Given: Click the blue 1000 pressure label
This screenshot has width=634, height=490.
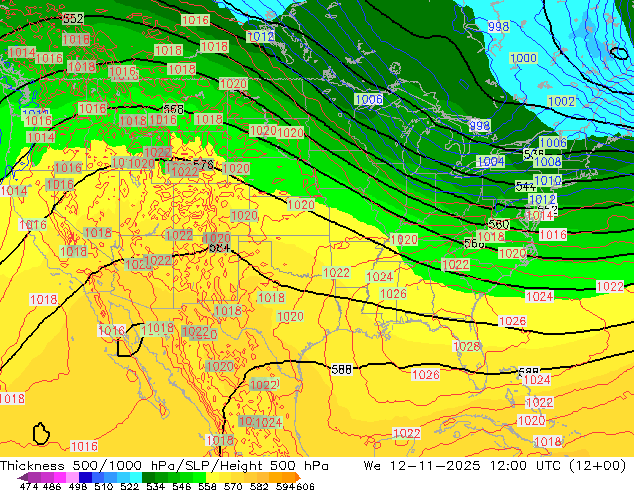Looking at the screenshot, I should coord(523,58).
